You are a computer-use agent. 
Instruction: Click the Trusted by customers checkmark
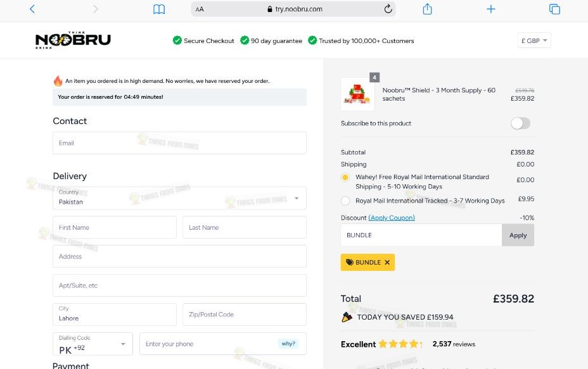[312, 40]
